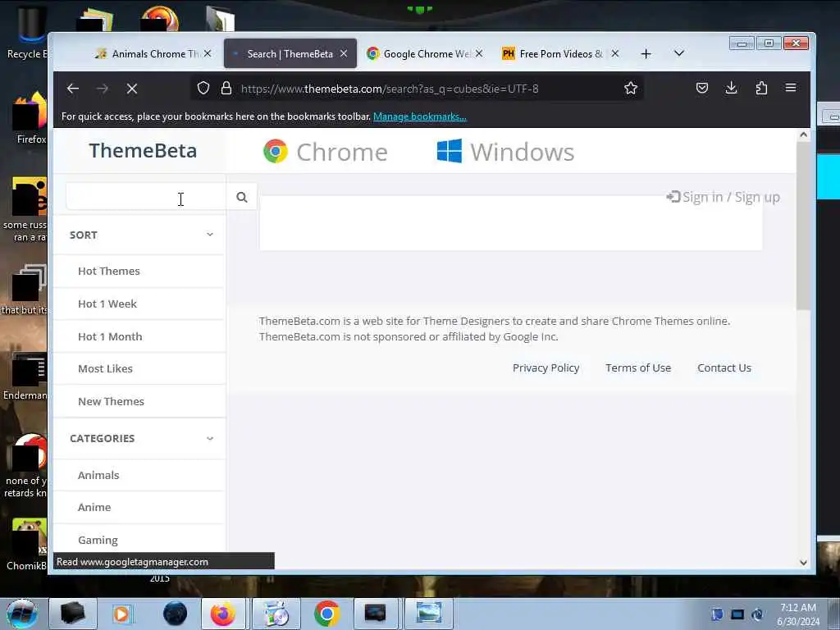The image size is (840, 630).
Task: Open the Windows Start orb
Action: (x=22, y=614)
